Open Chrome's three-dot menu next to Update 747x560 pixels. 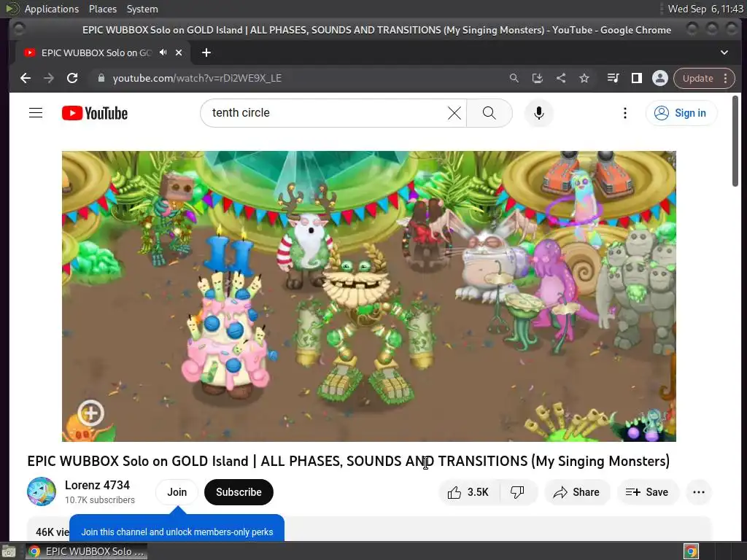[x=726, y=78]
